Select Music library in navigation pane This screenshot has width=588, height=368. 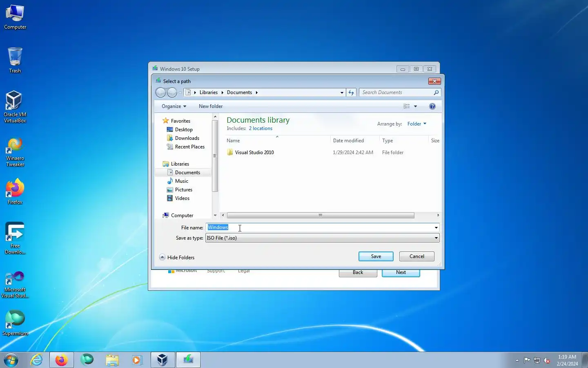[x=182, y=181]
